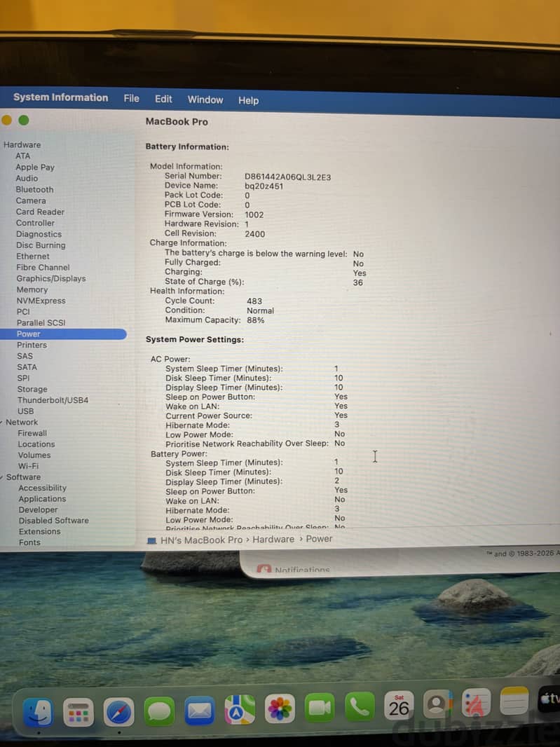Select Firewall under Network
This screenshot has height=747, width=560.
(32, 433)
